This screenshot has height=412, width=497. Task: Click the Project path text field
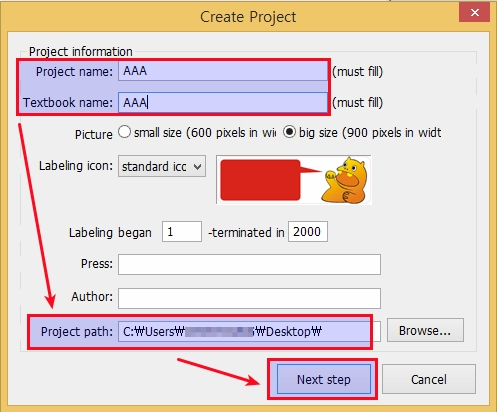tap(249, 331)
